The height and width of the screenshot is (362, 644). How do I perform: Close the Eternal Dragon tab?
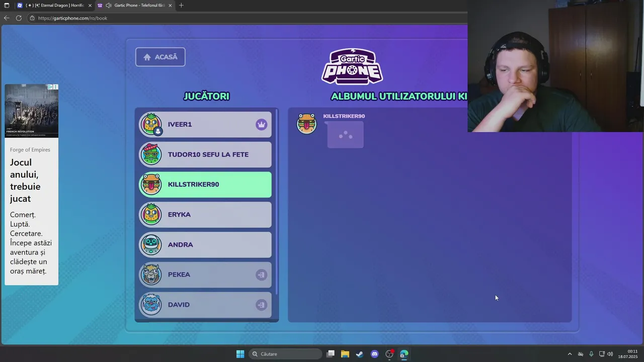[90, 6]
